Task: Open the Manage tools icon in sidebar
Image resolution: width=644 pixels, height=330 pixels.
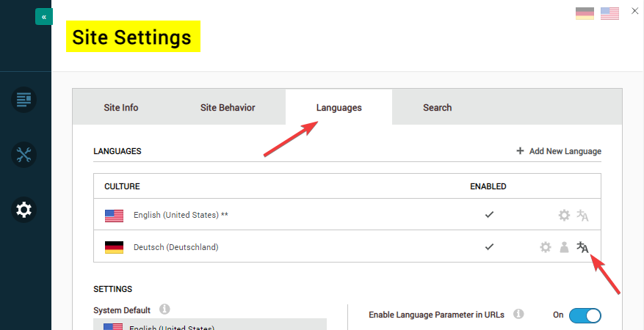Action: pyautogui.click(x=23, y=155)
